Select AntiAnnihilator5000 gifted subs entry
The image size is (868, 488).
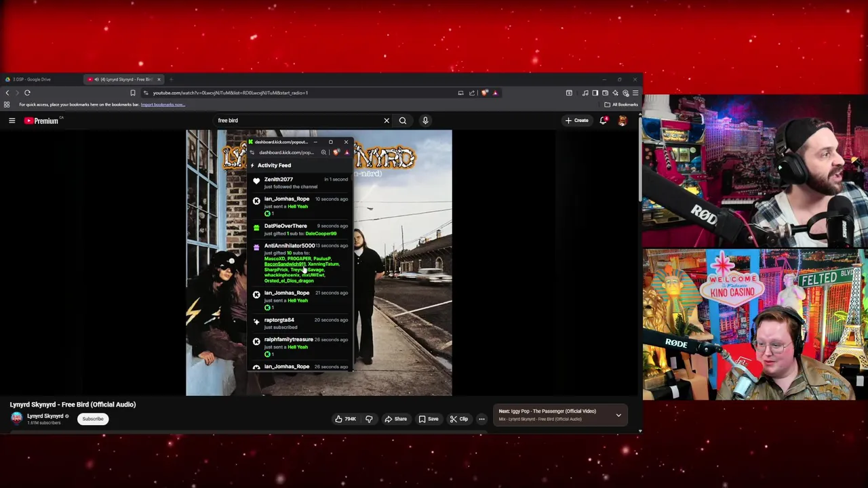coord(300,264)
